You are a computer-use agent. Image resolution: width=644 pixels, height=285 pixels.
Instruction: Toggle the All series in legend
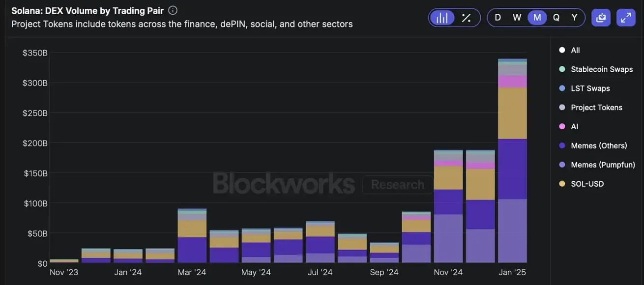tap(575, 50)
